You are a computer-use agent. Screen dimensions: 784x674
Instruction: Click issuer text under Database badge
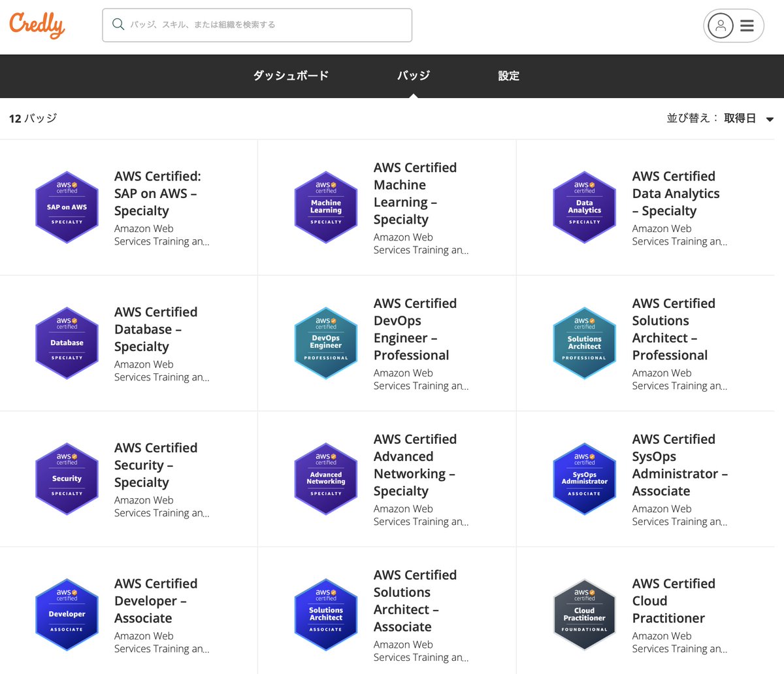pyautogui.click(x=162, y=371)
